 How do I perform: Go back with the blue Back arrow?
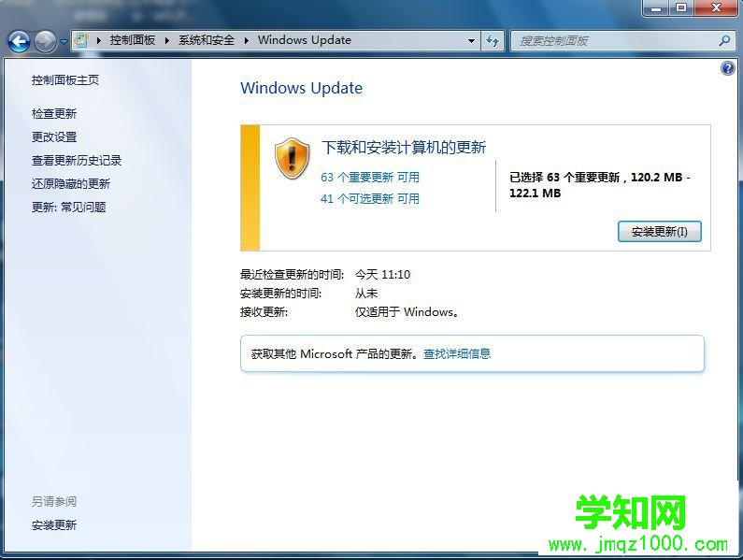click(x=20, y=42)
